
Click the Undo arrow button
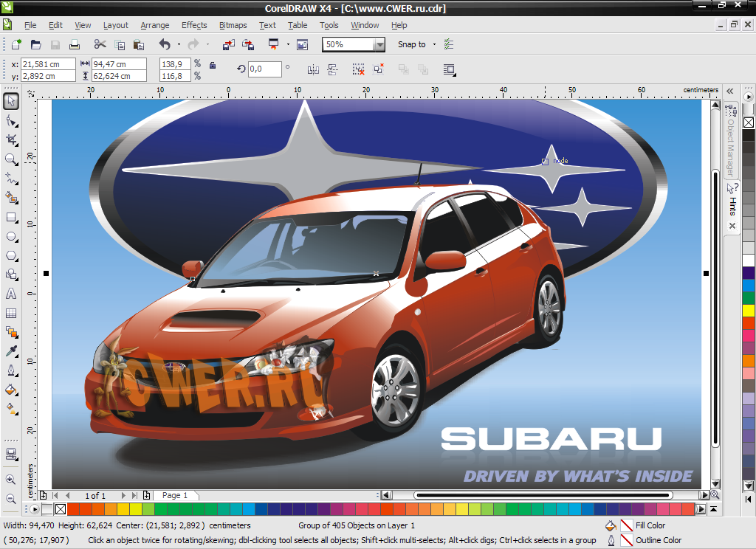tap(165, 45)
